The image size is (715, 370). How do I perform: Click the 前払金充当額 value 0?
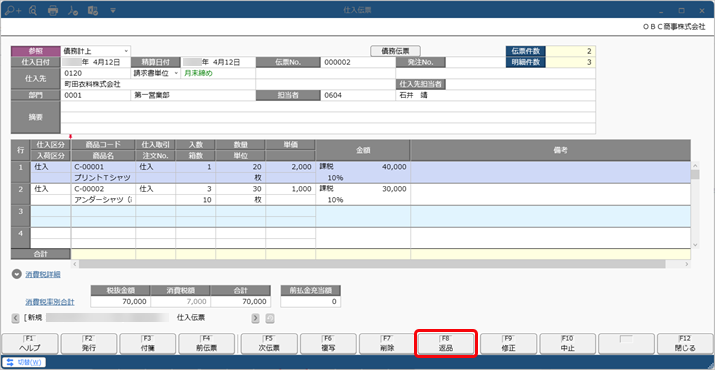311,302
